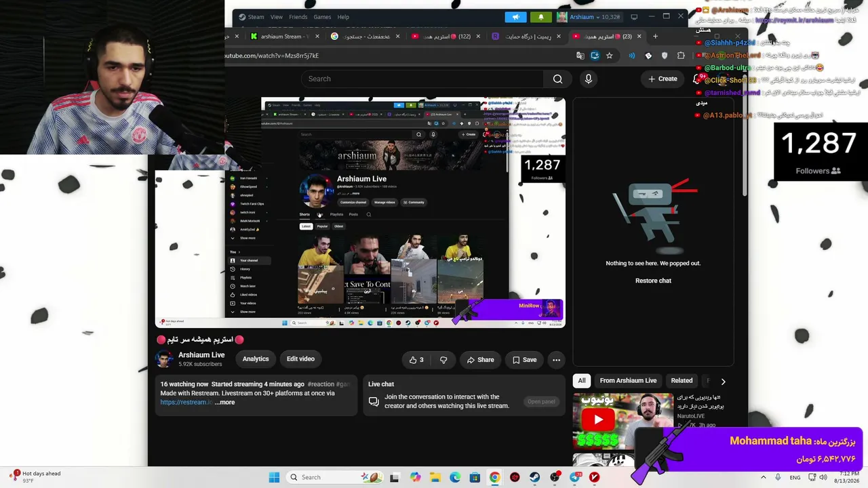This screenshot has height=488, width=868.
Task: Click the Steam announcements megaphone button
Action: click(x=515, y=17)
